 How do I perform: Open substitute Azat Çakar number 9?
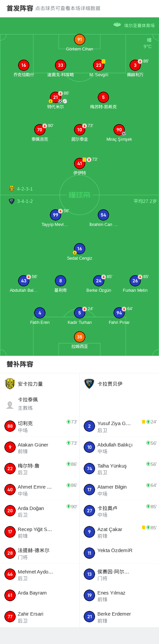(89, 532)
